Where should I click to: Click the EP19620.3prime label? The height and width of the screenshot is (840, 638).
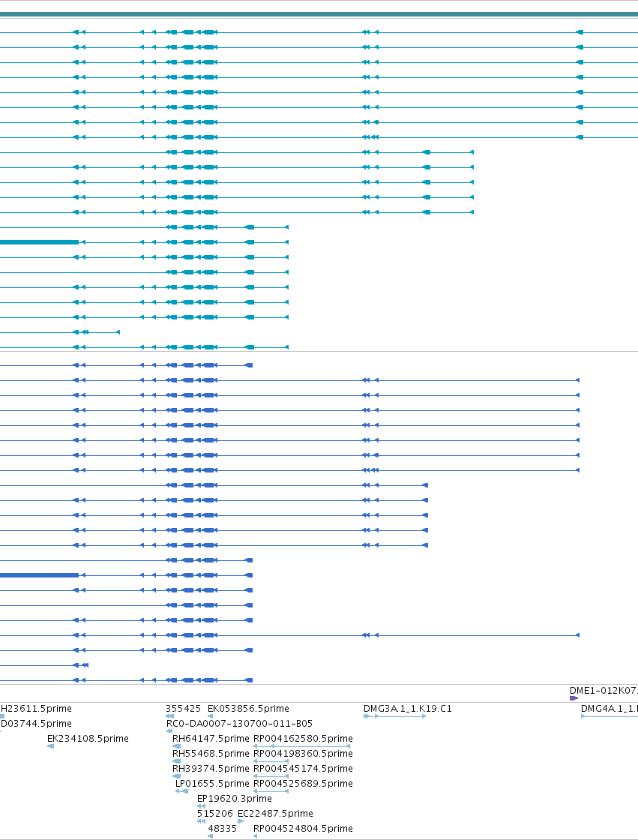click(234, 798)
